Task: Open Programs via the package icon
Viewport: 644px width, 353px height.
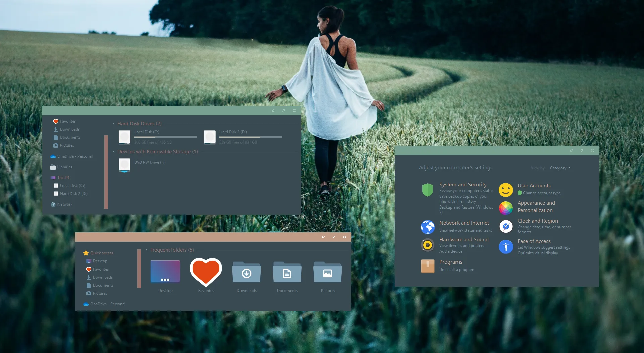Action: click(427, 266)
